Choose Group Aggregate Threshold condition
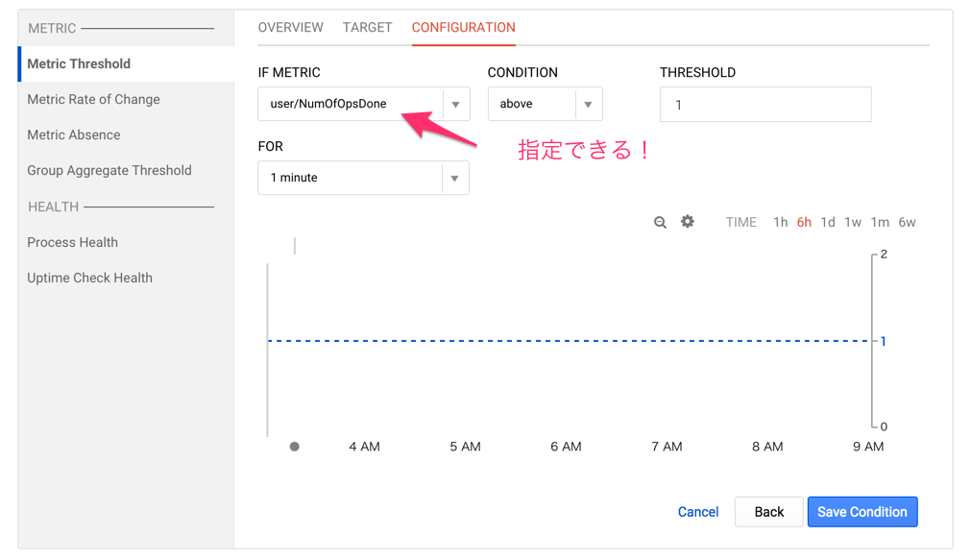The height and width of the screenshot is (560, 971). point(111,170)
